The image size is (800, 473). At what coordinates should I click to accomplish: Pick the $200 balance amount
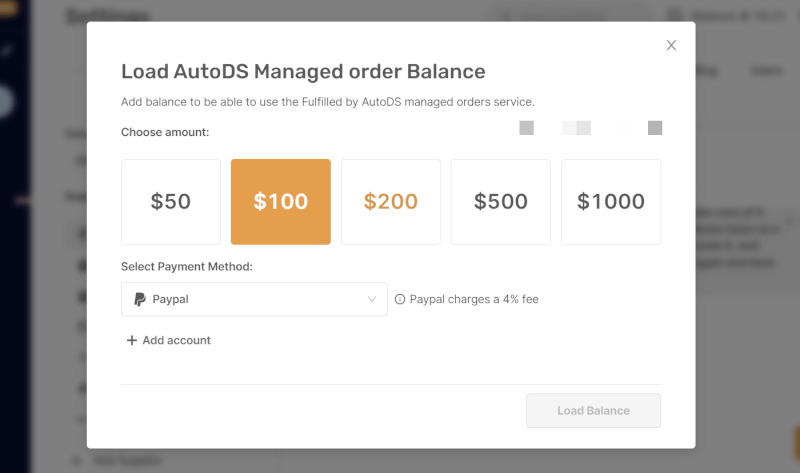click(391, 202)
